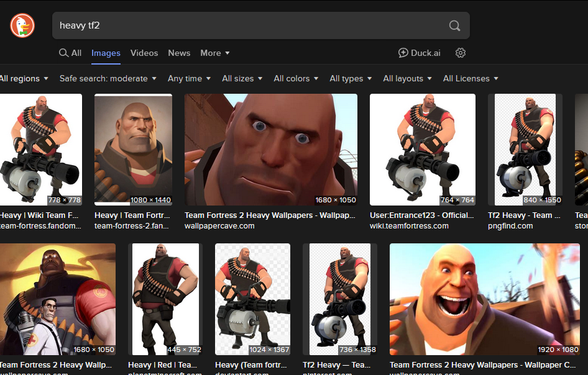The image size is (588, 375).
Task: Open Duck.ai chat
Action: [x=420, y=53]
